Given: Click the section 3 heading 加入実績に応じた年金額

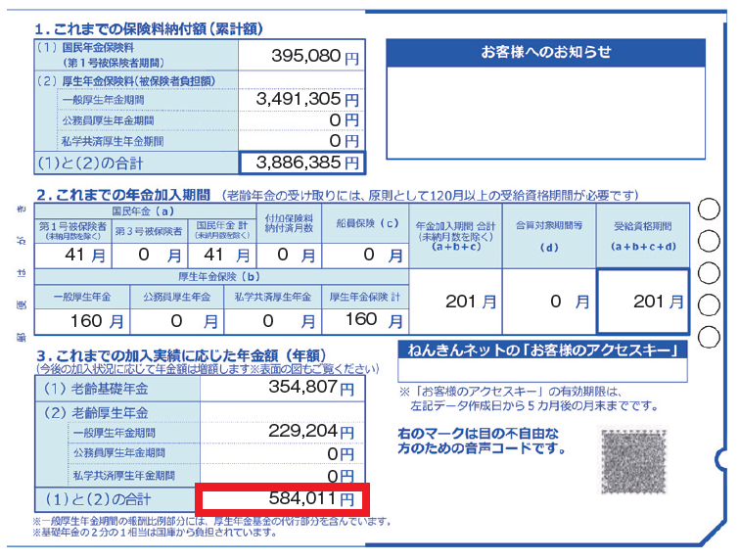Looking at the screenshot, I should tap(181, 355).
